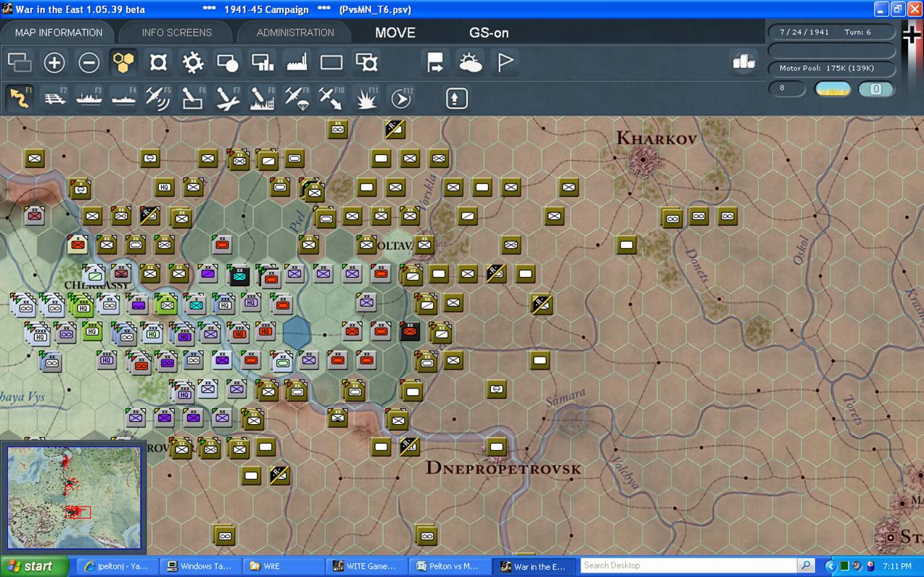The image size is (924, 577).
Task: Click the Search Desktop input field
Action: click(x=688, y=565)
